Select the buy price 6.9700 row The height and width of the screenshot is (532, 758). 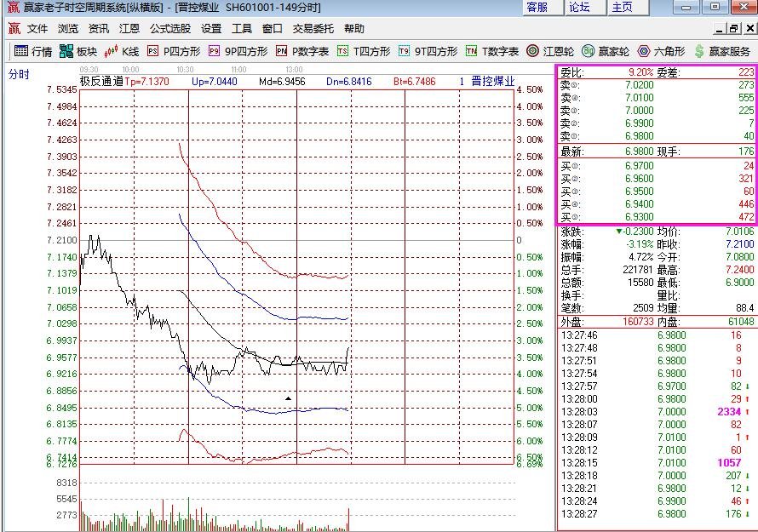coord(657,166)
